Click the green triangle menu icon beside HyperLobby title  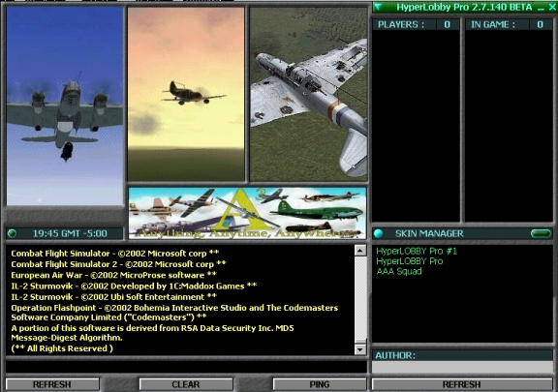pos(378,7)
